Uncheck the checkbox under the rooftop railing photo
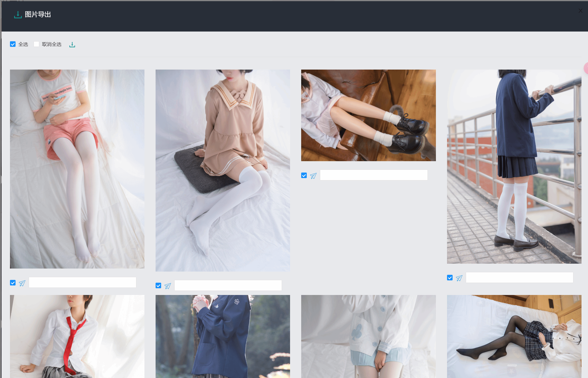The height and width of the screenshot is (378, 588). 450,278
